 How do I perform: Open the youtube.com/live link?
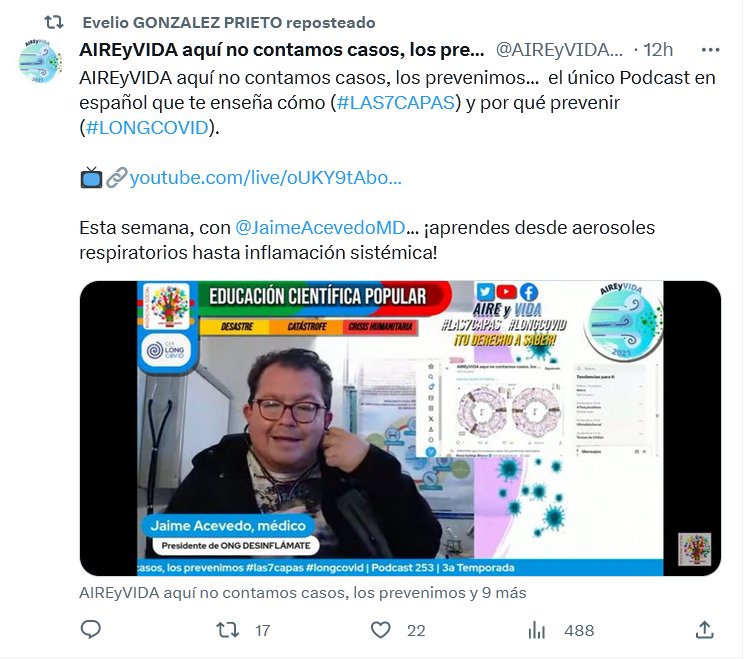pos(265,178)
